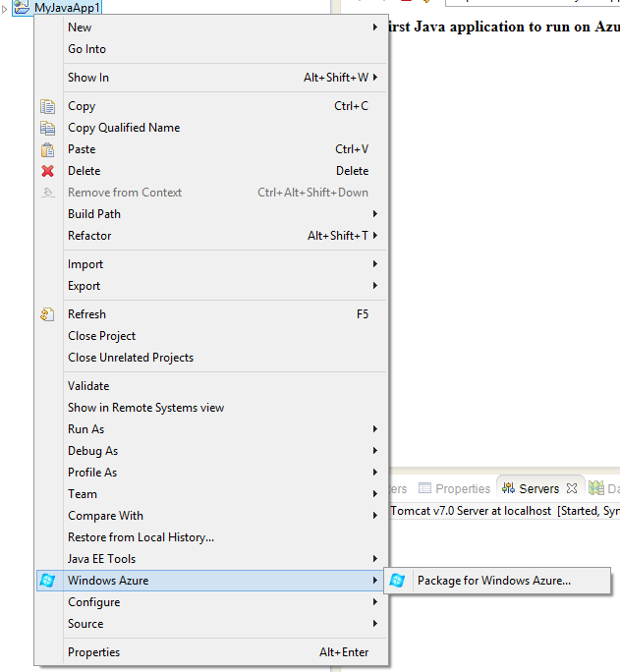This screenshot has height=672, width=620.
Task: Click the Package for Windows Azure icon
Action: pyautogui.click(x=398, y=581)
